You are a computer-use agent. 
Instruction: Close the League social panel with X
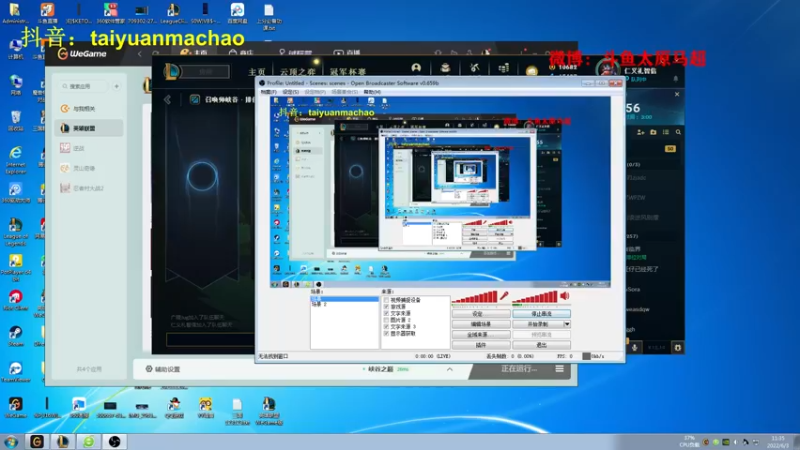point(677,94)
